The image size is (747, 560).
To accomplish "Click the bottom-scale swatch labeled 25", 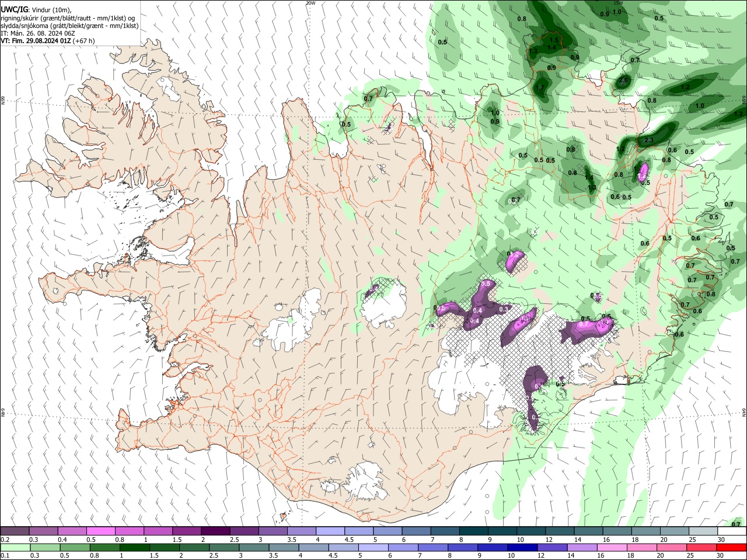I will [x=701, y=547].
